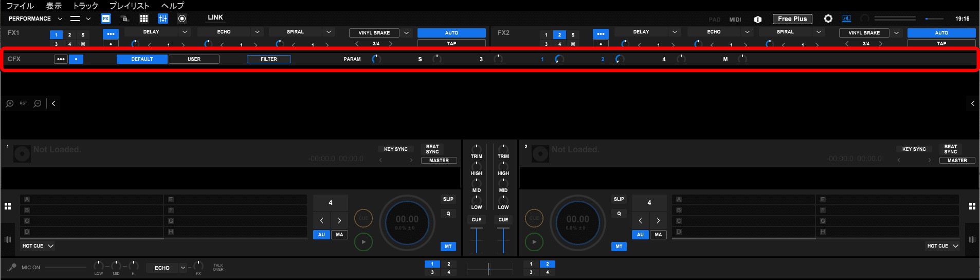The width and height of the screenshot is (980, 280).
Task: Toggle deck 1 KEY SYNC
Action: point(396,149)
